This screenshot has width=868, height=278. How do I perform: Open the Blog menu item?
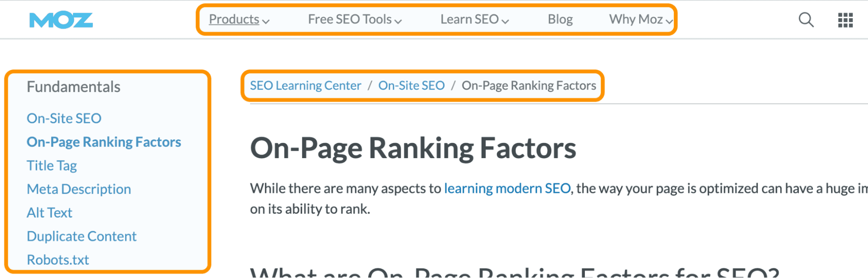coord(560,19)
